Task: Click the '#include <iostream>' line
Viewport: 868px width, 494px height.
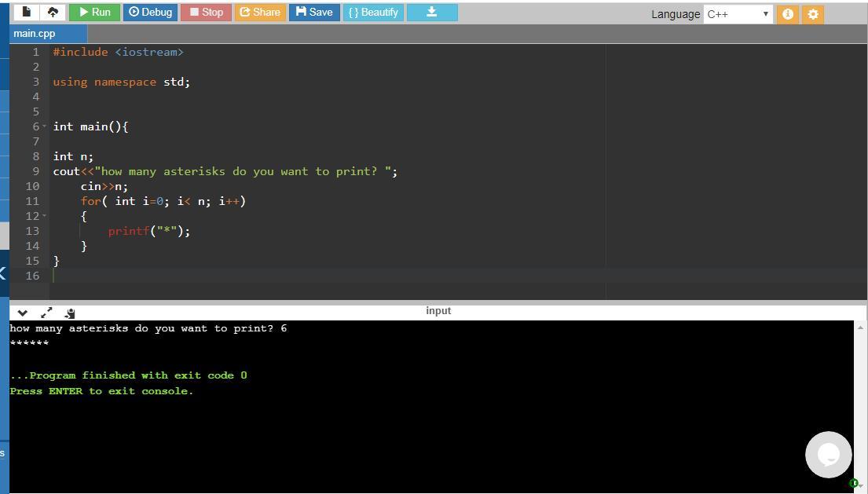Action: point(118,52)
